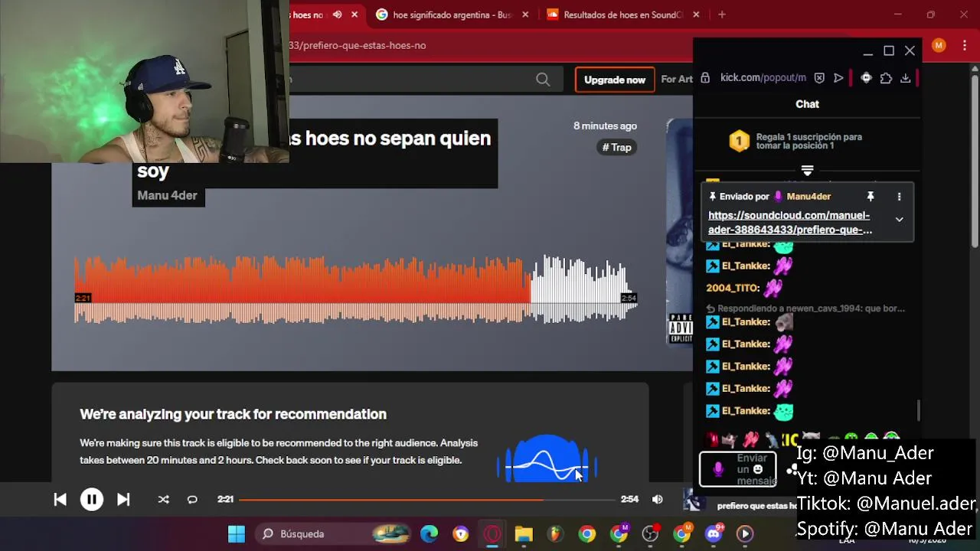Open OBS Studio from the taskbar
Viewport: 980px width, 551px height.
click(x=650, y=533)
